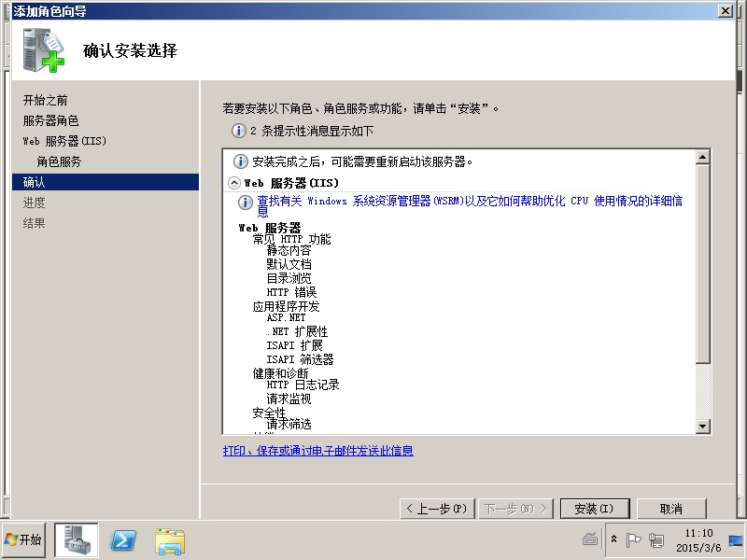Click the 取消 cancel button
The height and width of the screenshot is (560, 747).
(671, 509)
